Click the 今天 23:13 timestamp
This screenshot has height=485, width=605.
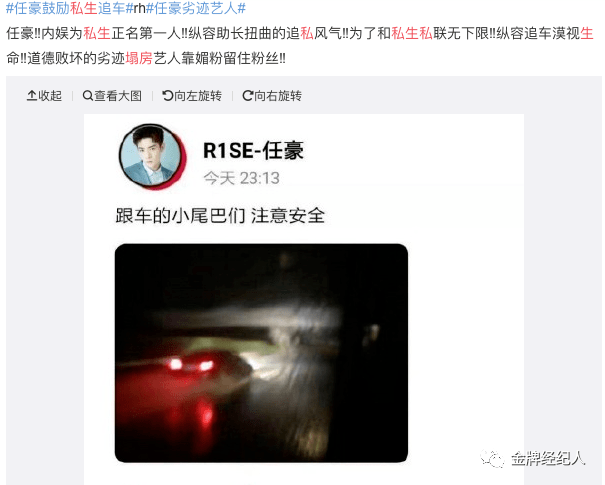click(242, 178)
